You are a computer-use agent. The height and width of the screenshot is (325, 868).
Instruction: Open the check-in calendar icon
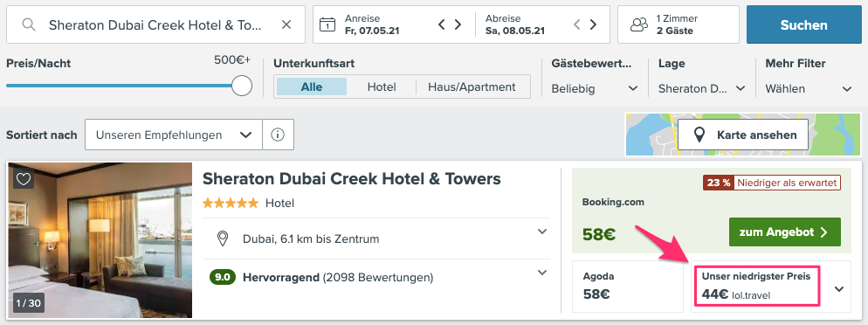tap(327, 24)
